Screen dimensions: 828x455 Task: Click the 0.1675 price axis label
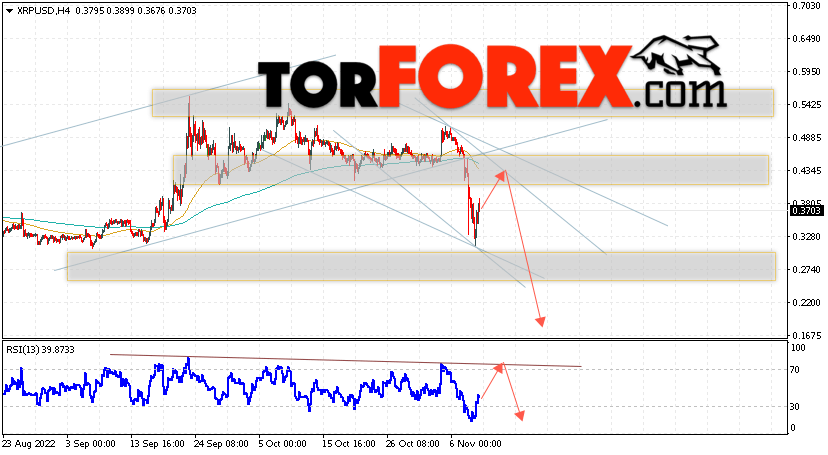(x=806, y=335)
